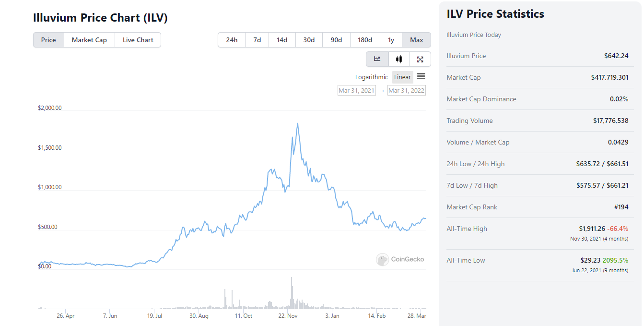This screenshot has height=326, width=644.
Task: Edit end date Mar 31, 2022 field
Action: [x=406, y=90]
